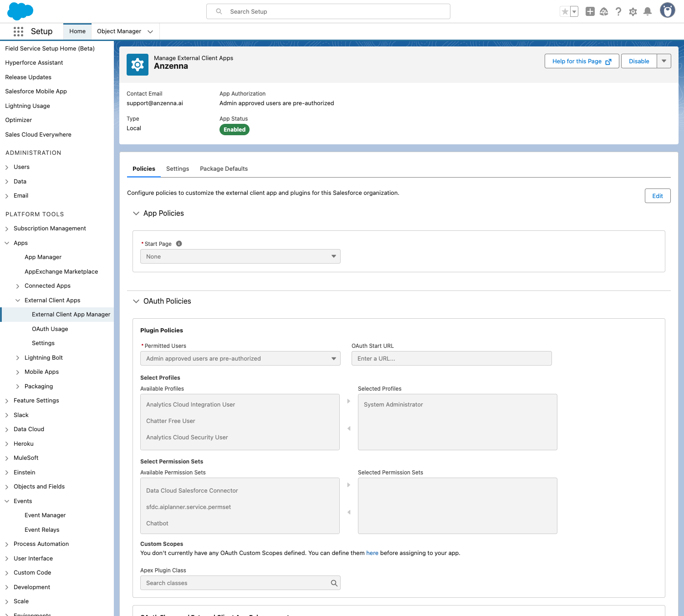Open the Trailhead guidance icon
Screen dimensions: 684x616
pyautogui.click(x=604, y=12)
